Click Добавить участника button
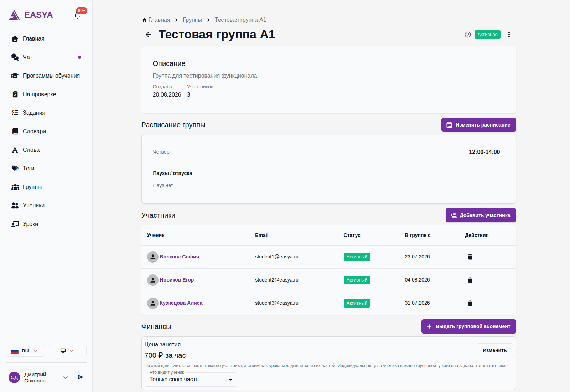 [481, 215]
